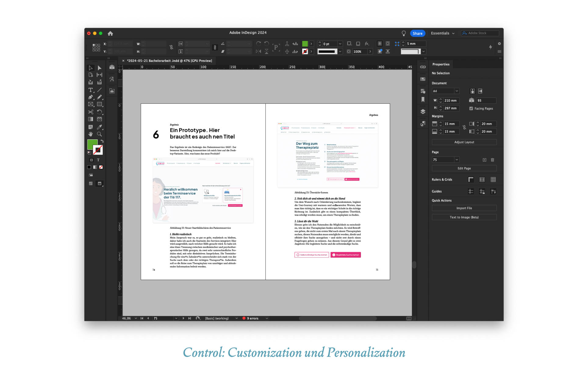Open the Layers panel icon
This screenshot has height=380, width=588.
[x=423, y=112]
